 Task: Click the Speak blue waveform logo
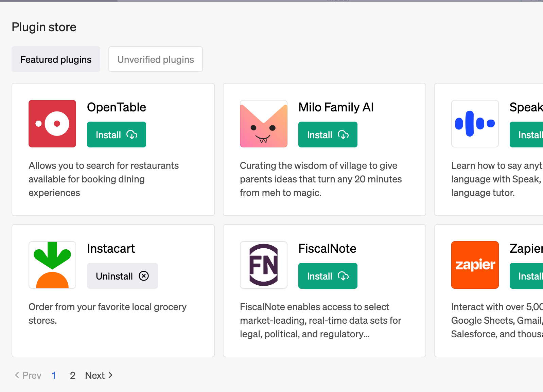(475, 124)
